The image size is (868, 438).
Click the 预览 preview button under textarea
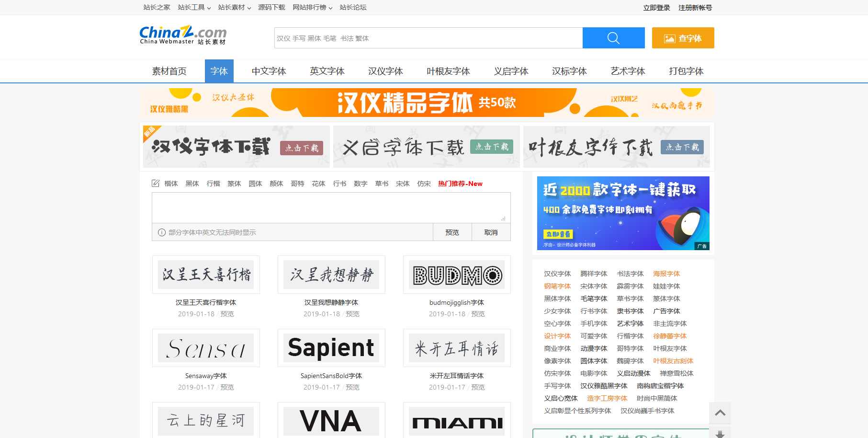click(x=452, y=232)
